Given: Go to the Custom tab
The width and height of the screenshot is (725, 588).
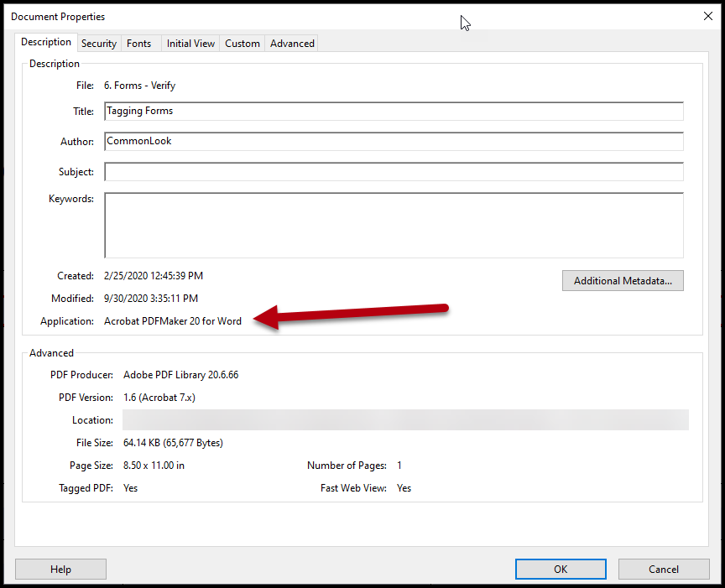Looking at the screenshot, I should [x=243, y=44].
